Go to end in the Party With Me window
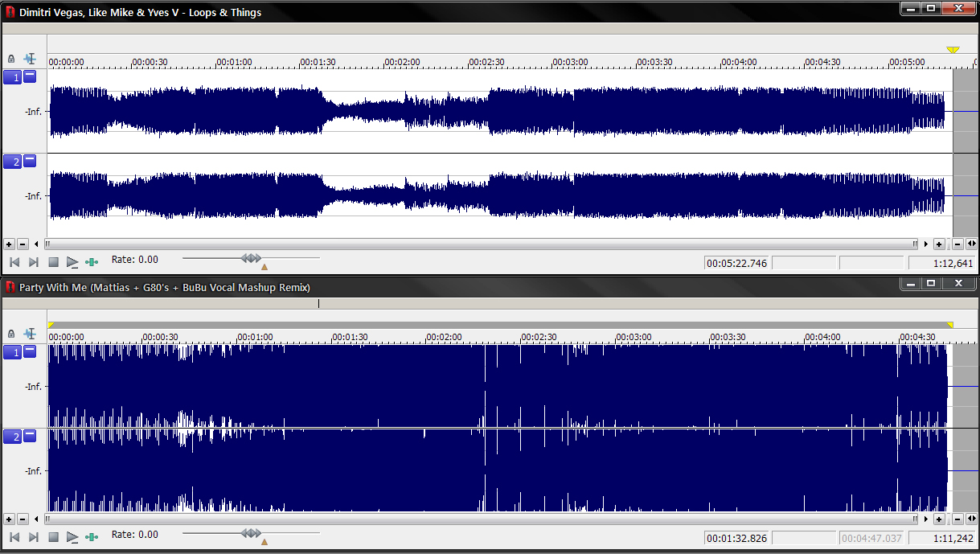The image size is (980, 554). [34, 537]
